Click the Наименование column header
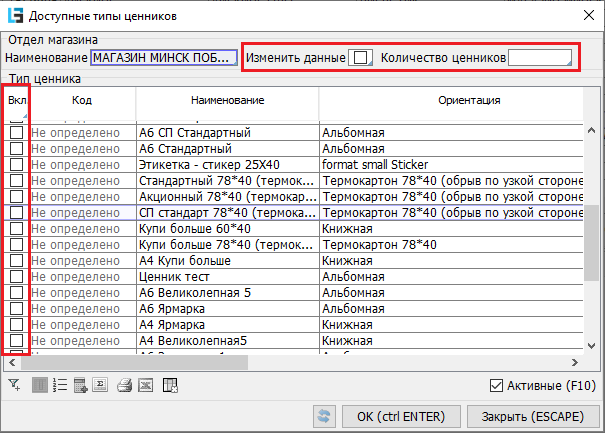Image resolution: width=605 pixels, height=433 pixels. tap(226, 101)
